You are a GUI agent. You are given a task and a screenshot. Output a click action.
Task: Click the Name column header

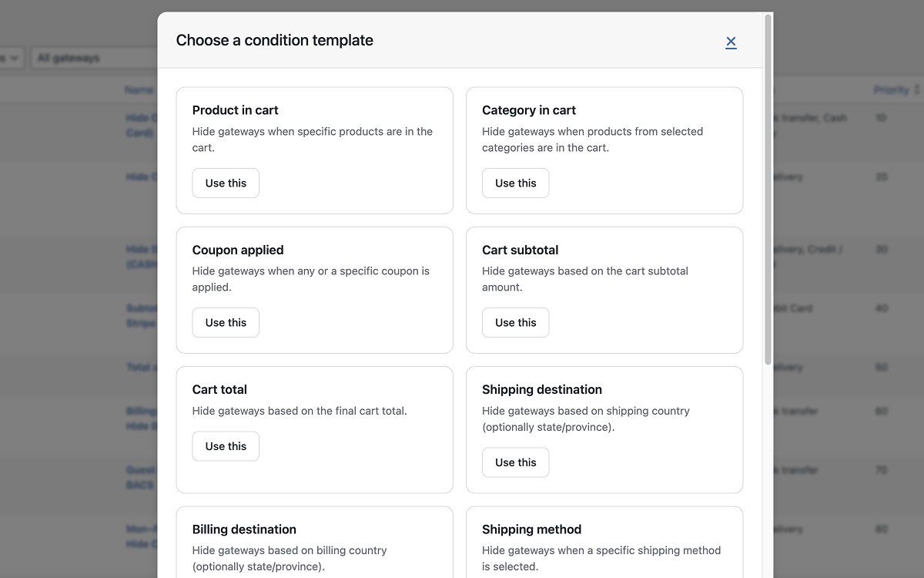point(139,89)
